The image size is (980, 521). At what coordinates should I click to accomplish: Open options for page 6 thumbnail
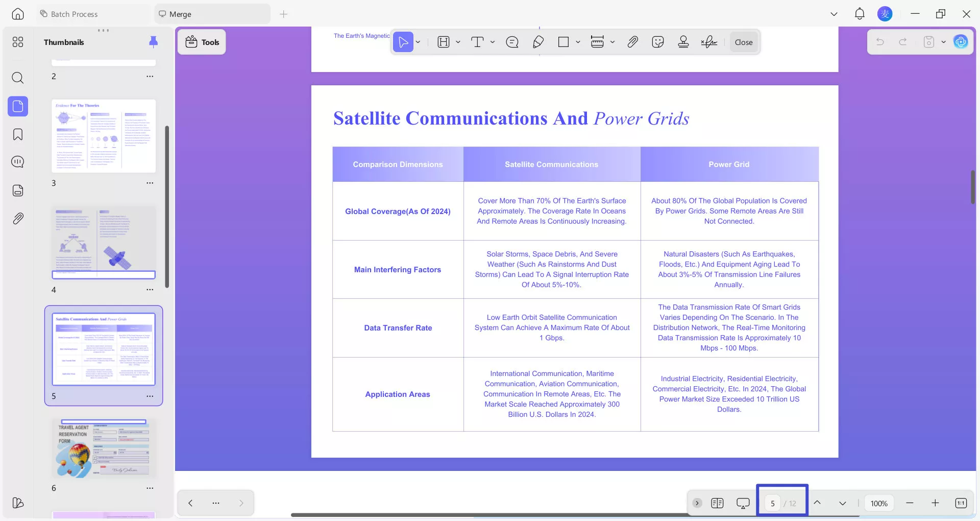point(150,488)
